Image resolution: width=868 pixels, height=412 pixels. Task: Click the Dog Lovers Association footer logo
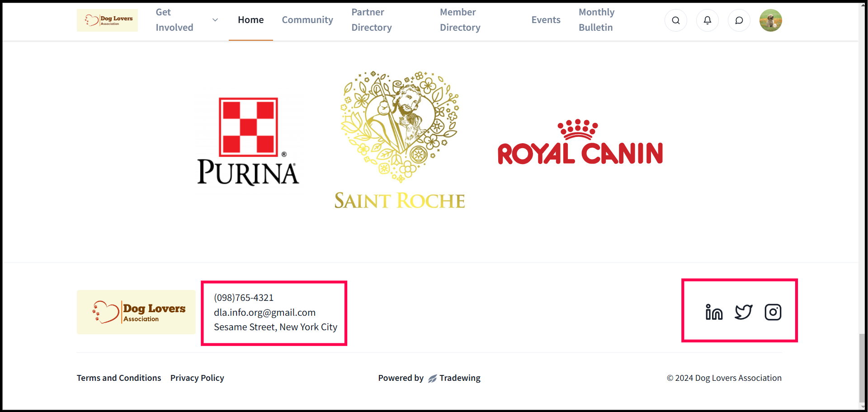click(136, 312)
